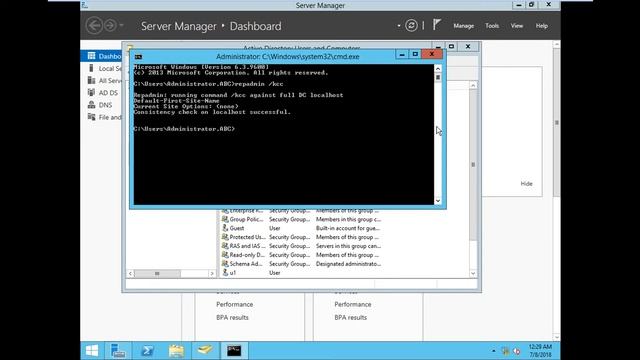Viewport: 640px width, 360px height.
Task: Click the cmd scrollbar up arrow
Action: click(x=438, y=69)
